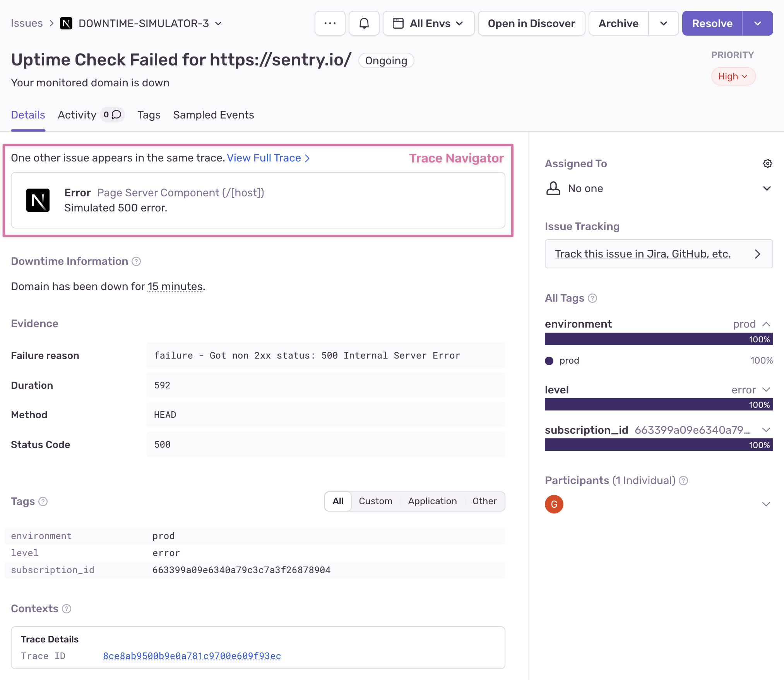Expand the Resolve options arrow
This screenshot has height=680, width=784.
pyautogui.click(x=757, y=23)
